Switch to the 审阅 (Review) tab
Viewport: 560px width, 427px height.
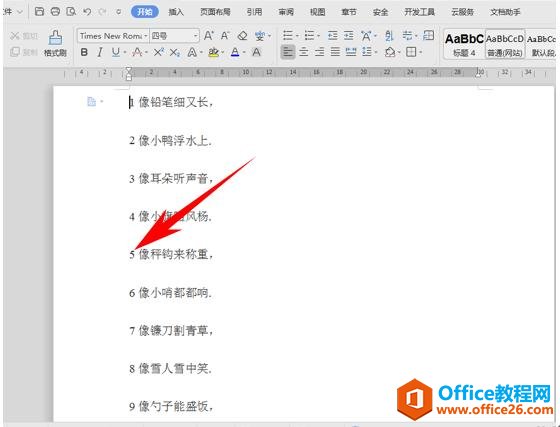click(x=286, y=12)
